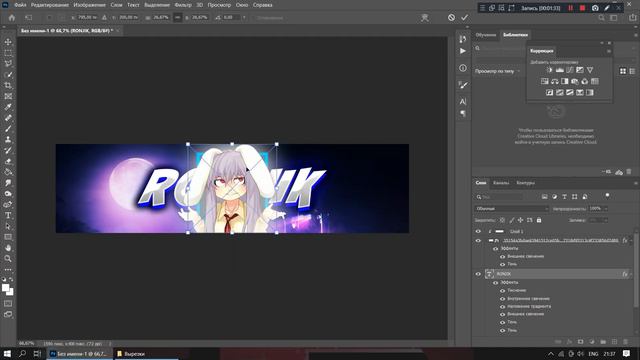
Task: Collapse effects arrow on RONIIK layer
Action: (x=631, y=274)
